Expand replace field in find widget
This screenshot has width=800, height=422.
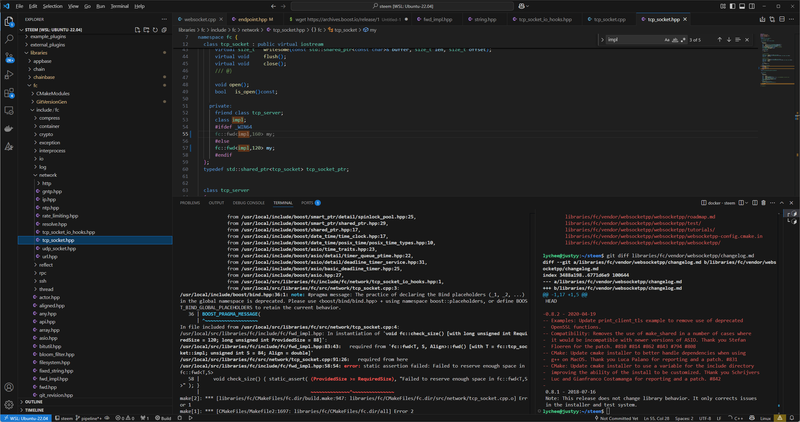point(602,39)
